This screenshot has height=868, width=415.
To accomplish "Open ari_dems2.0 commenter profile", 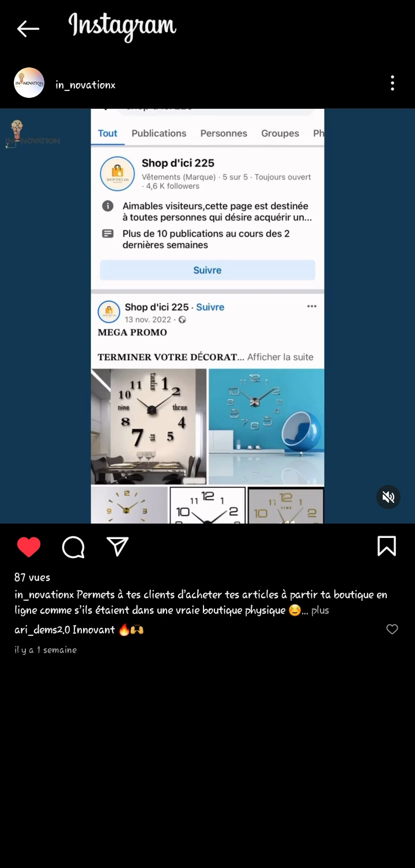I will point(42,630).
